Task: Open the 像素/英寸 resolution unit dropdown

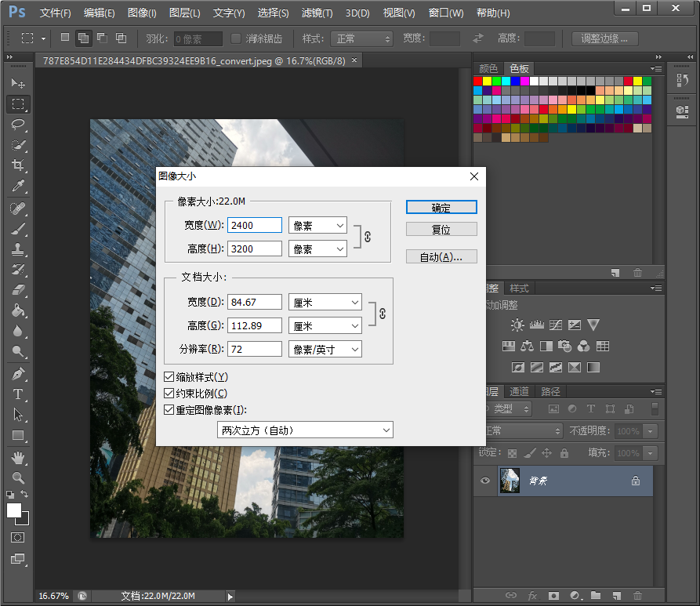Action: (325, 349)
